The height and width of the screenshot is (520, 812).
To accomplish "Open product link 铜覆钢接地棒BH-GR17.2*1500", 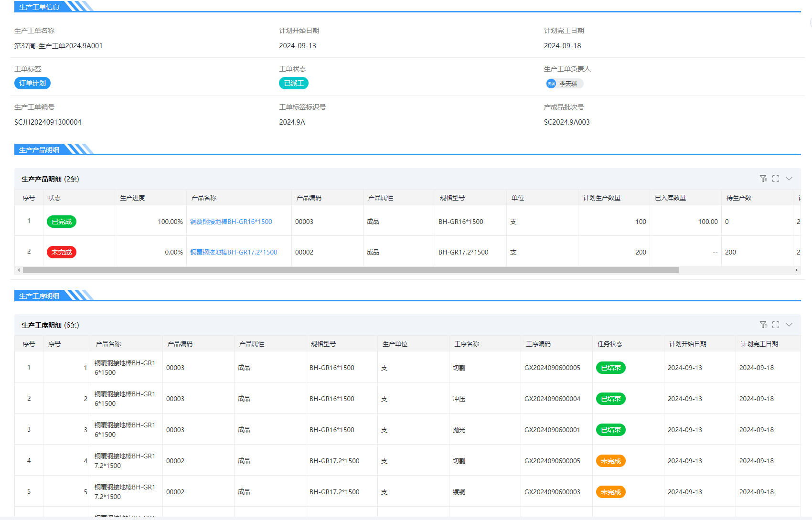I will point(234,252).
